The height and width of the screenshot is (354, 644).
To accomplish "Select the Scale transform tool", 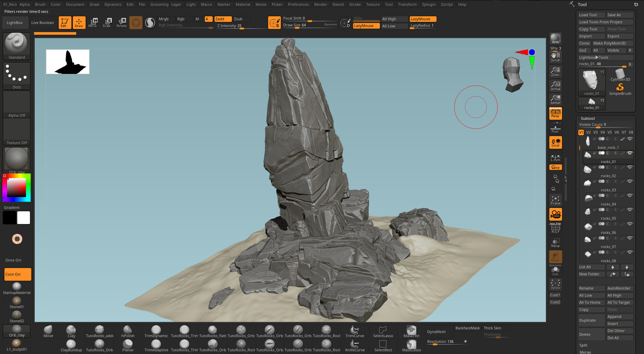I will click(107, 23).
